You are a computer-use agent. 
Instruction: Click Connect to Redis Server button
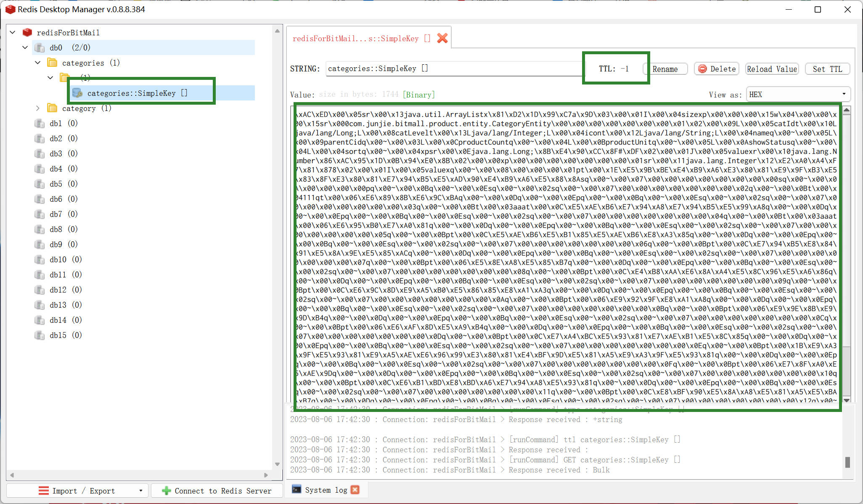(x=217, y=491)
